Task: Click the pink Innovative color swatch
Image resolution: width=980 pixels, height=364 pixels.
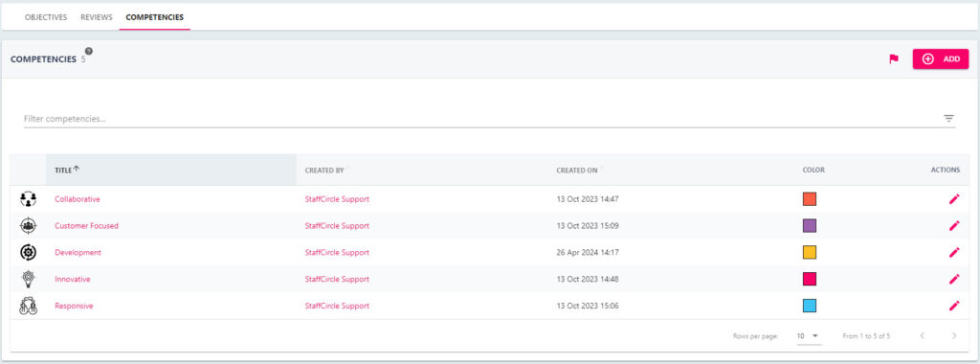Action: (x=810, y=279)
